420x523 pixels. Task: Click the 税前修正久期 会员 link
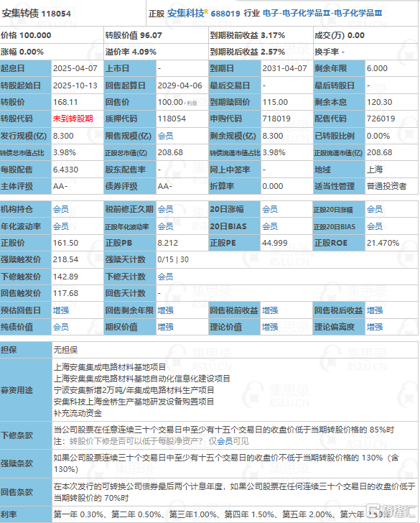pos(165,210)
